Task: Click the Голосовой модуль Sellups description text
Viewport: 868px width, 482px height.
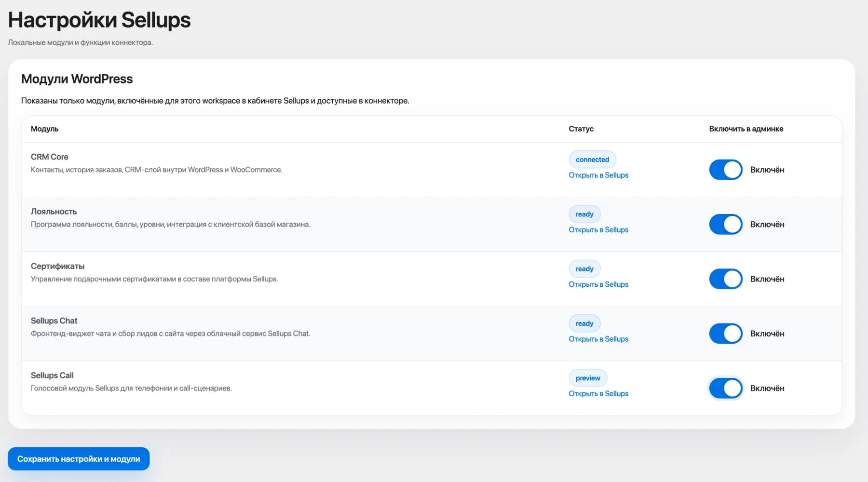Action: (131, 388)
